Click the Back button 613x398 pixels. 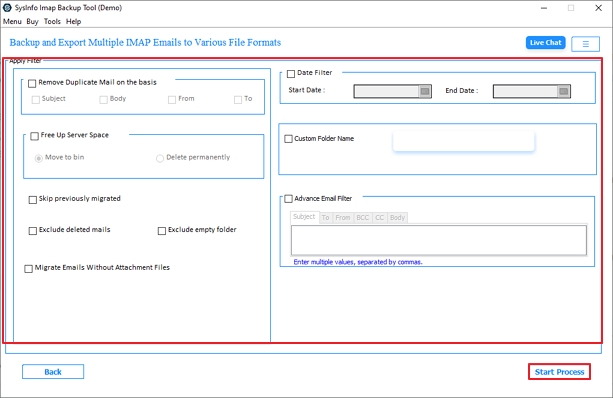53,372
